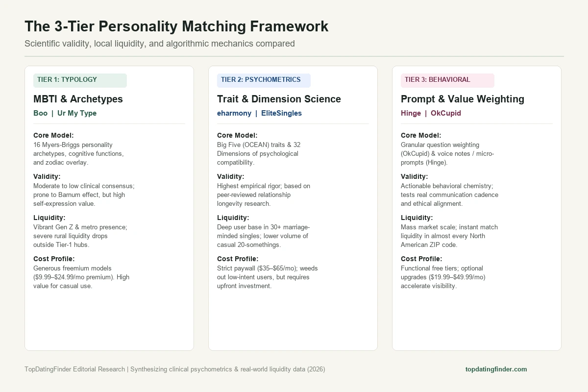Click "Liquidity:" label in Tier 2 card

233,218
